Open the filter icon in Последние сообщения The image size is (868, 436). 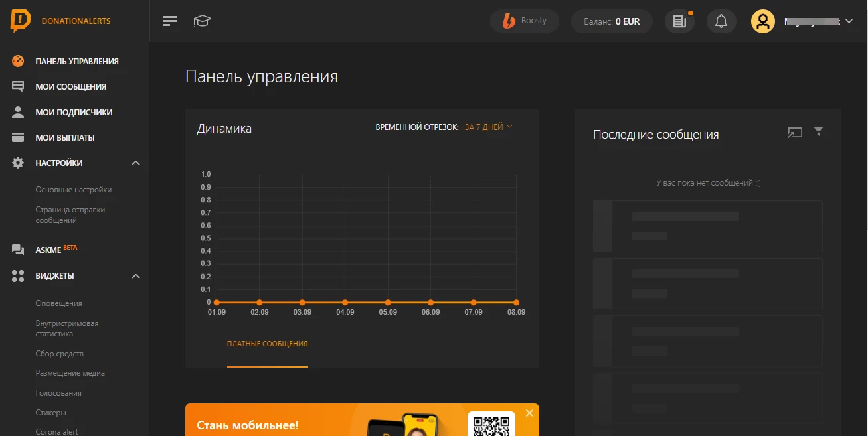[818, 131]
